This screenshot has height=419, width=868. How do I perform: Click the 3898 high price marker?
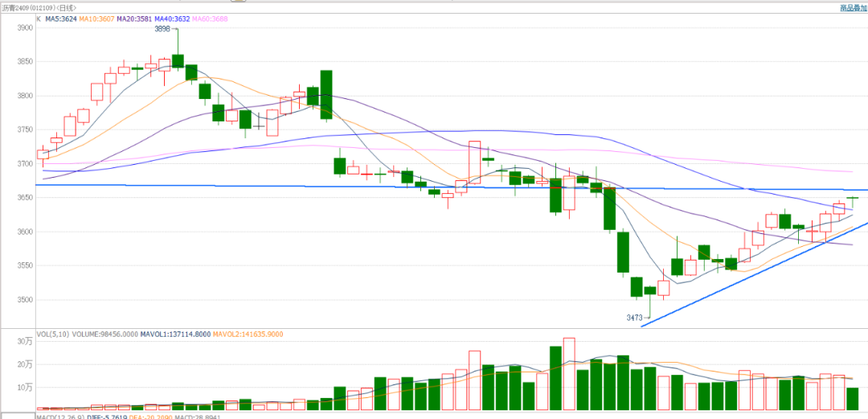[x=162, y=27]
